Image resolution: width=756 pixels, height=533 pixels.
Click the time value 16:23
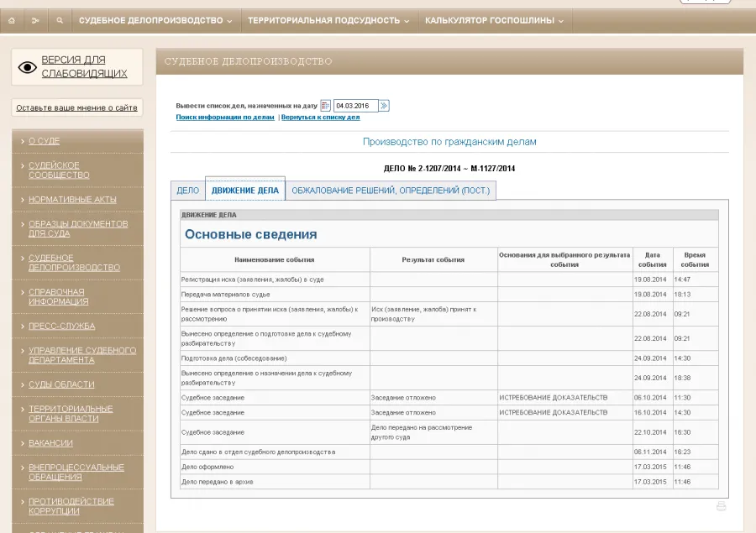[682, 452]
